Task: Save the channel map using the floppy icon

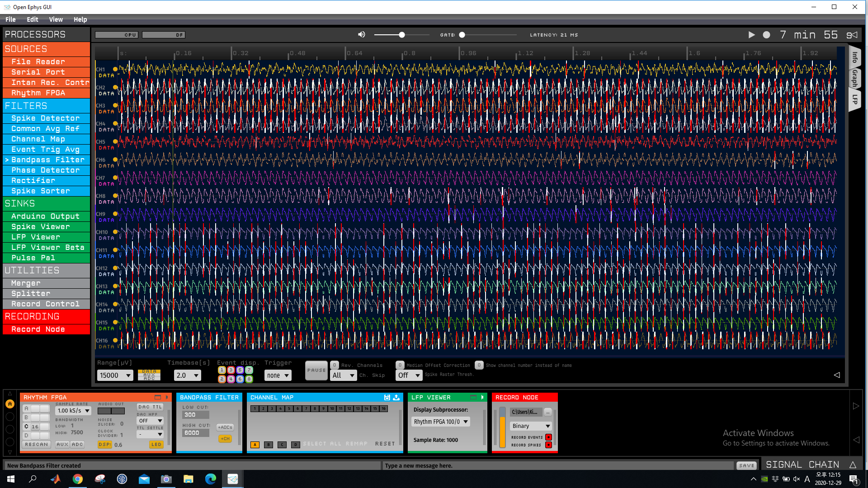Action: point(387,397)
